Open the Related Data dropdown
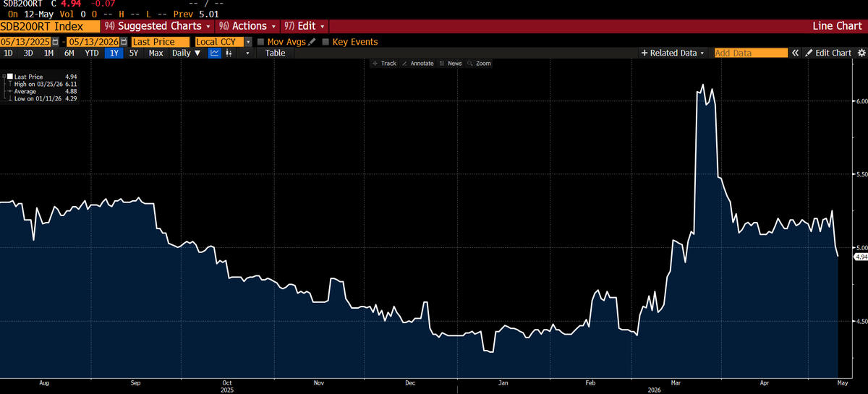 point(673,53)
